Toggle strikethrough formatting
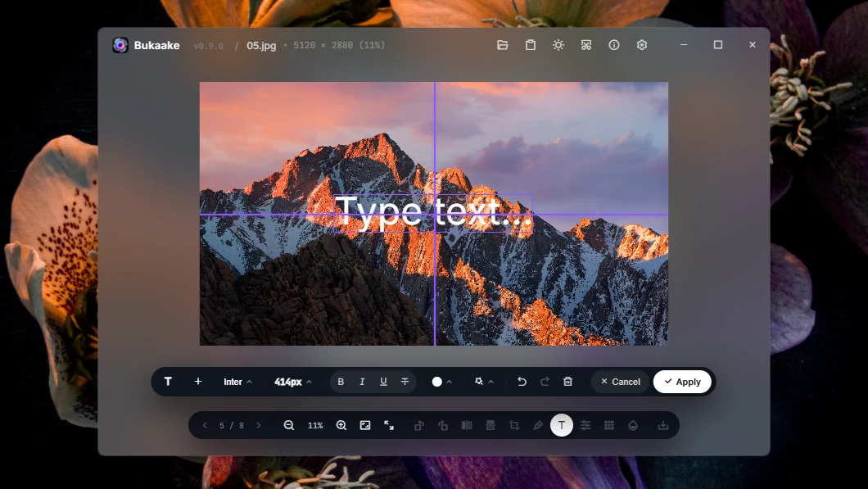 405,382
